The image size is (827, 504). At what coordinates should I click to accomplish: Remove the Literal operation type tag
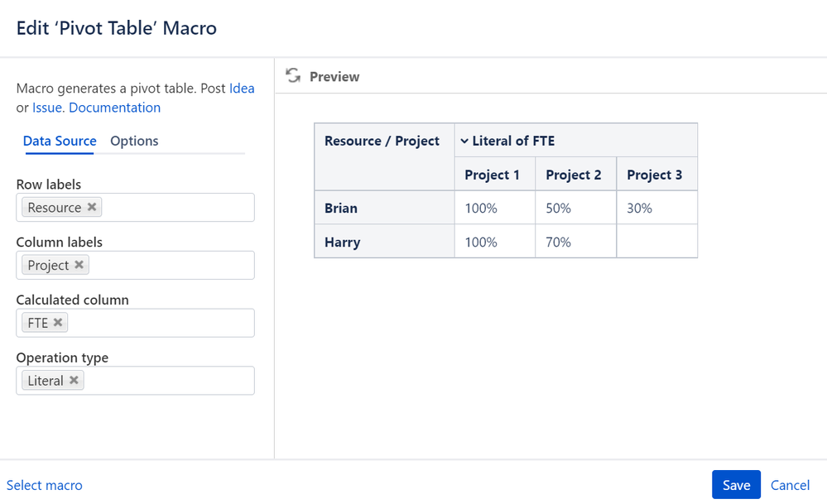(74, 381)
